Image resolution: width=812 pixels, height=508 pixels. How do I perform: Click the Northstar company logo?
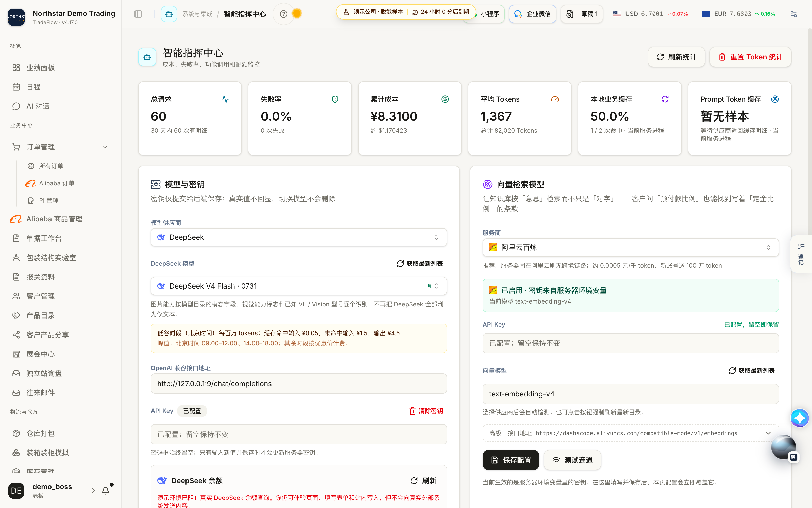click(x=16, y=17)
